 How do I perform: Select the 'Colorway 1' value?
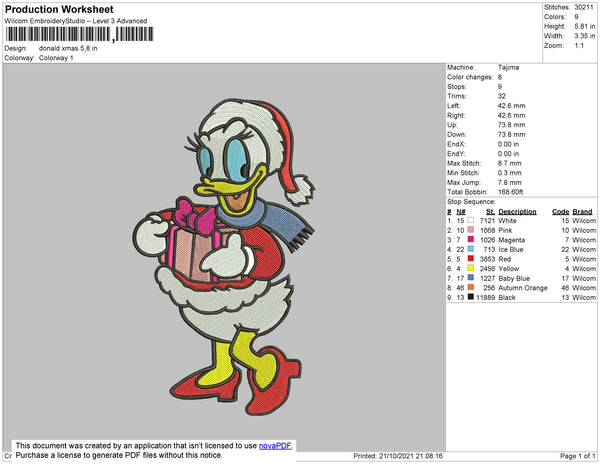click(56, 58)
